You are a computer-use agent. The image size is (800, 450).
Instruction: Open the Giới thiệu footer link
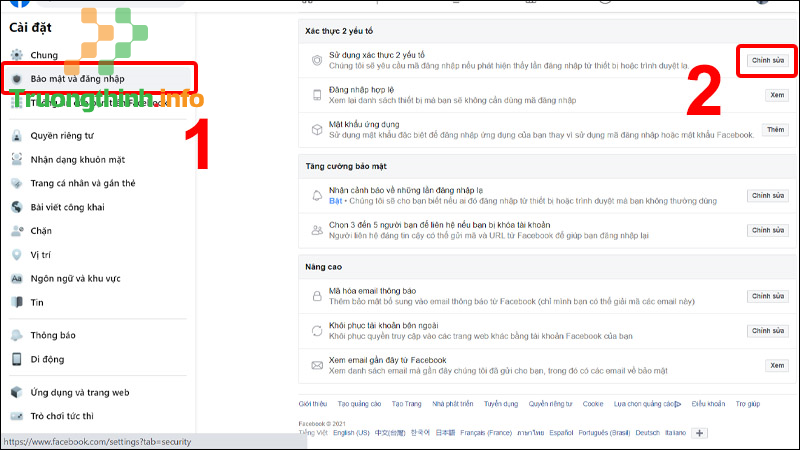click(x=313, y=404)
